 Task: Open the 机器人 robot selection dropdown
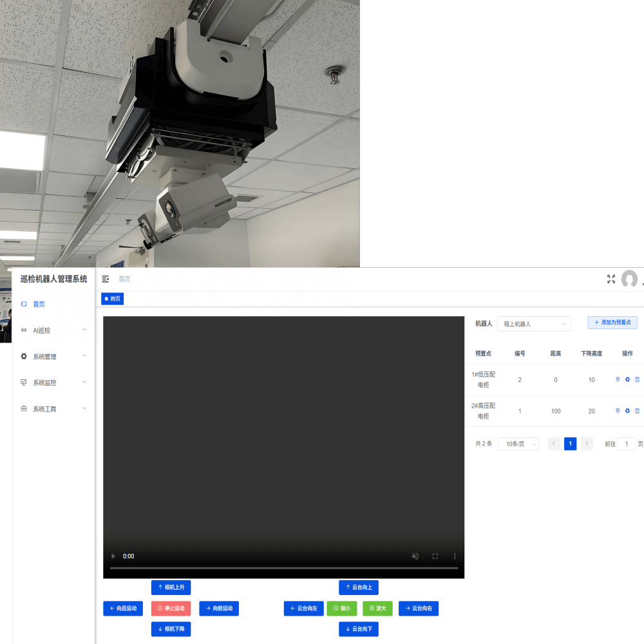tap(534, 323)
